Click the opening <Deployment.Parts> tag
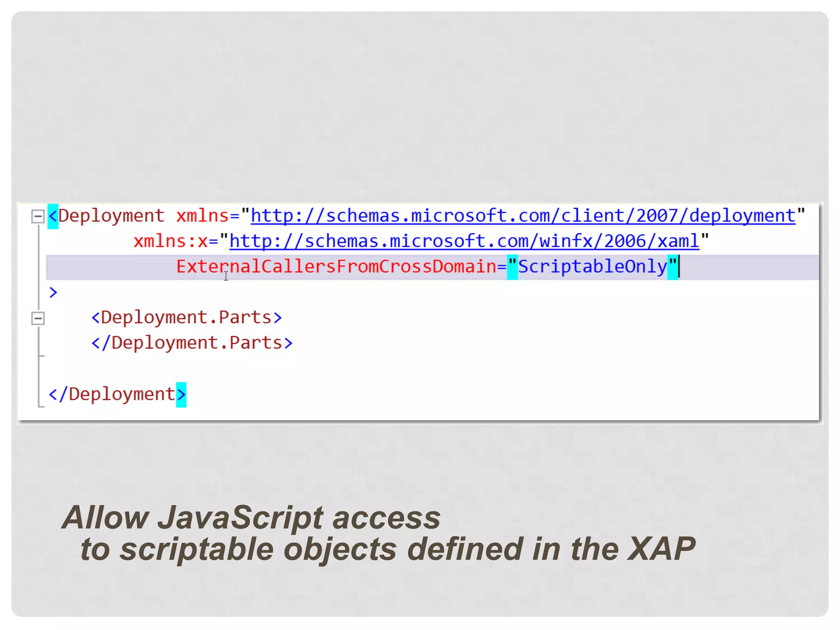Screen dimensions: 840x630 [187, 318]
